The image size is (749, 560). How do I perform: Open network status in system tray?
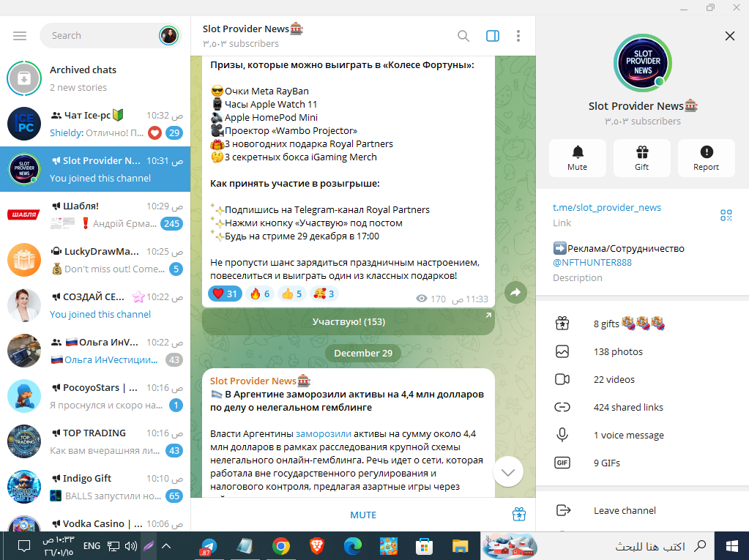[x=113, y=545]
